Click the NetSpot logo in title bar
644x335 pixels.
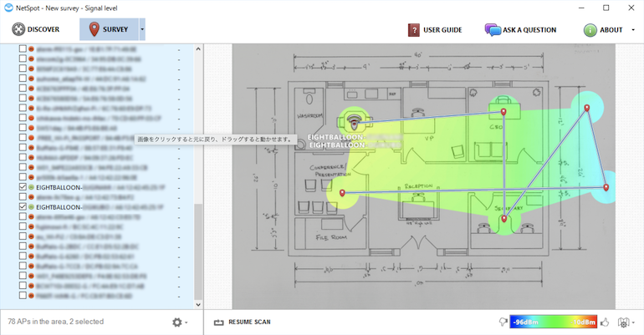[9, 8]
